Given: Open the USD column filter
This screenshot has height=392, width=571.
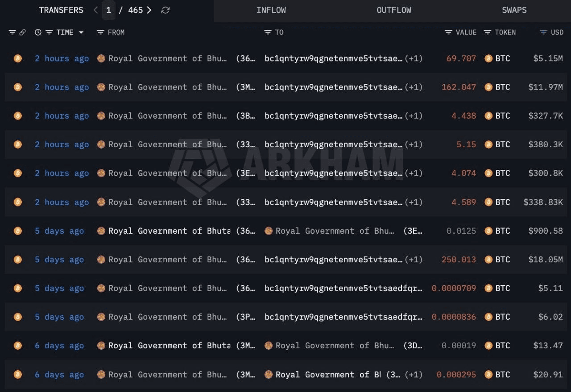Looking at the screenshot, I should pyautogui.click(x=543, y=33).
